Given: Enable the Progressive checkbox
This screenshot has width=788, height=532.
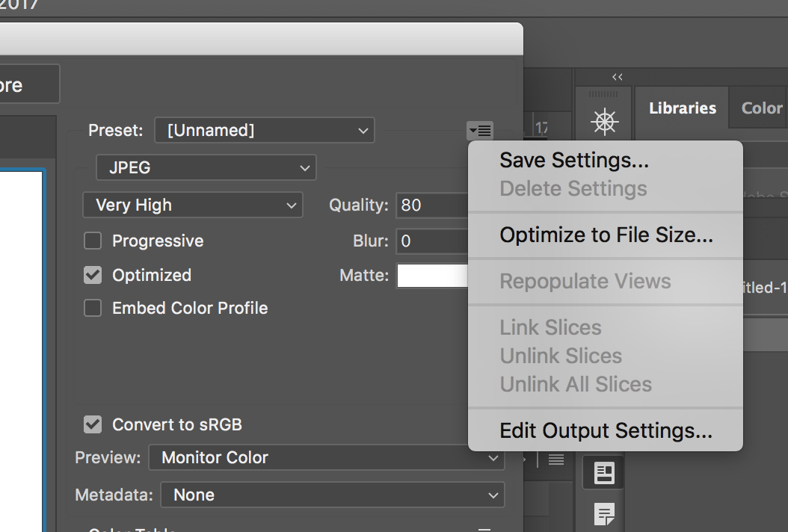Looking at the screenshot, I should 93,241.
